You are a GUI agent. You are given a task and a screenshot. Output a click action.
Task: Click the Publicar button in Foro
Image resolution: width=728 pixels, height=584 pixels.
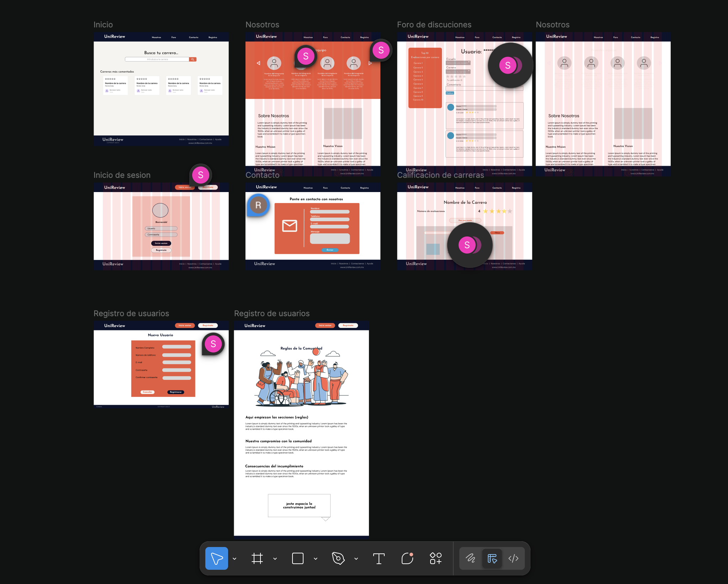pos(450,93)
